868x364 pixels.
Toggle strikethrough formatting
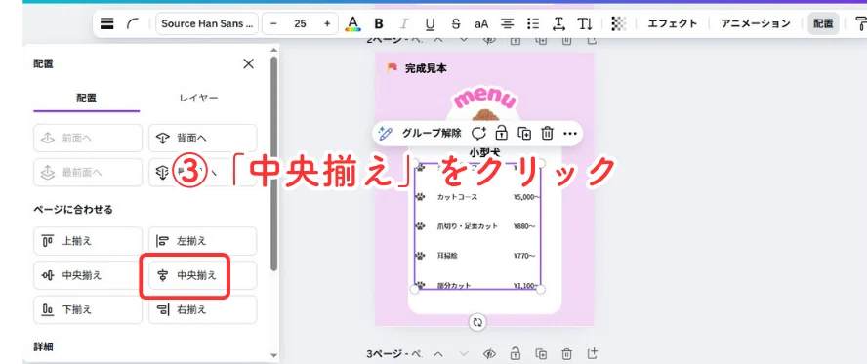tap(456, 23)
